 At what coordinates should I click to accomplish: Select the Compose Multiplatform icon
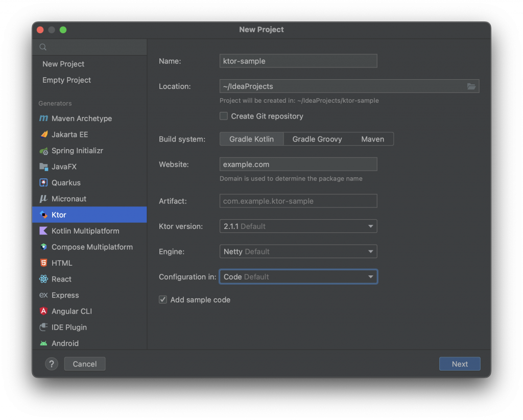coord(44,247)
